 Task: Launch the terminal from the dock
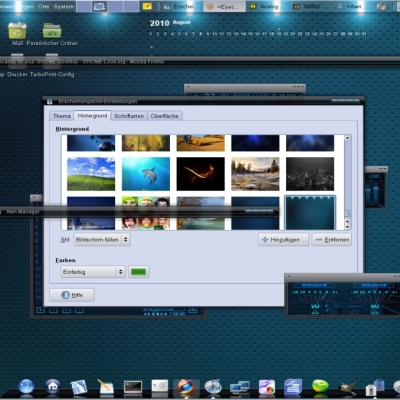pyautogui.click(x=133, y=387)
